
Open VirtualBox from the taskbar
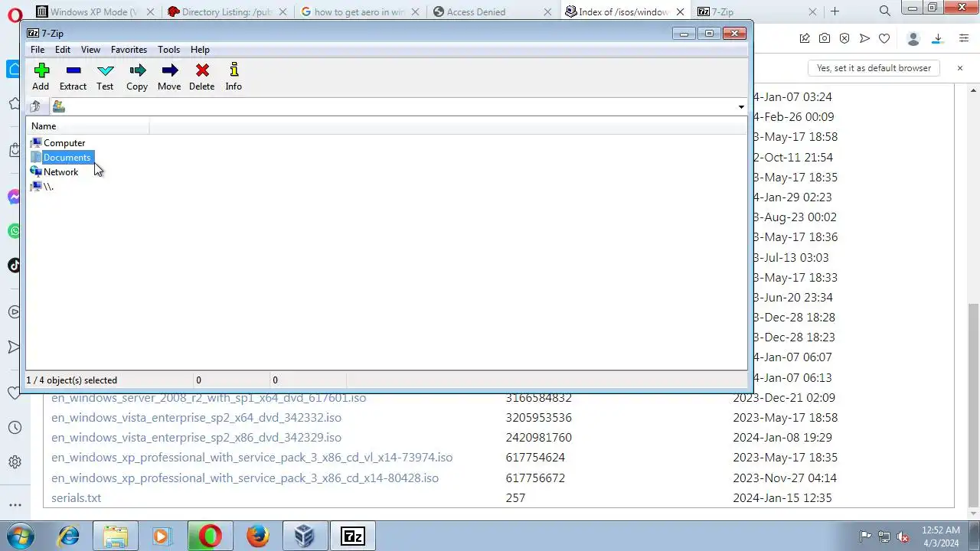(305, 536)
